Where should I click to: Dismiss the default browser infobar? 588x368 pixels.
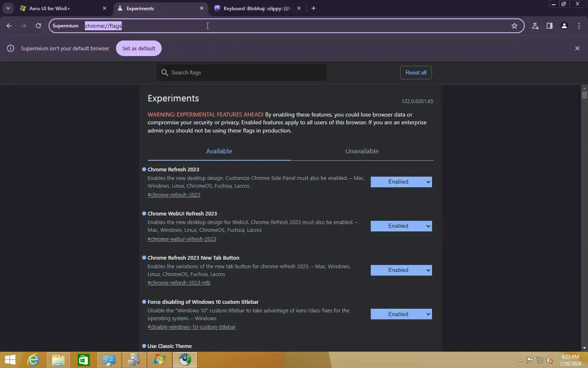577,48
